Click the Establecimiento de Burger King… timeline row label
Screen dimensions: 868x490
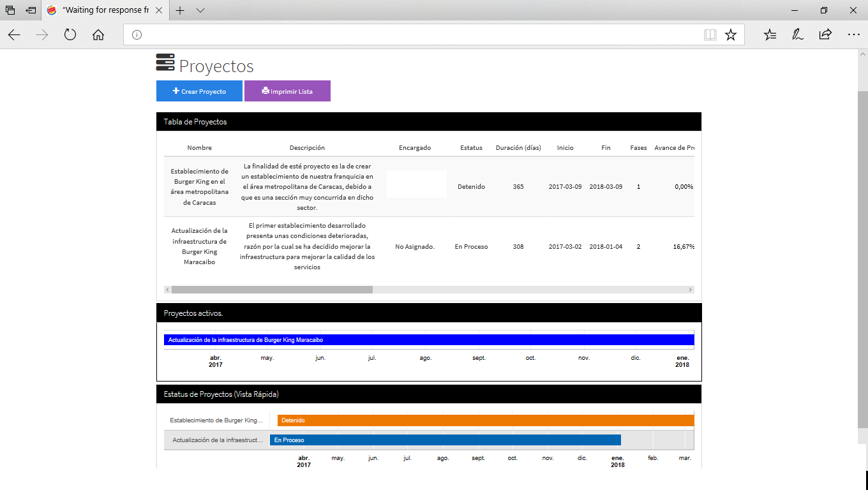216,420
